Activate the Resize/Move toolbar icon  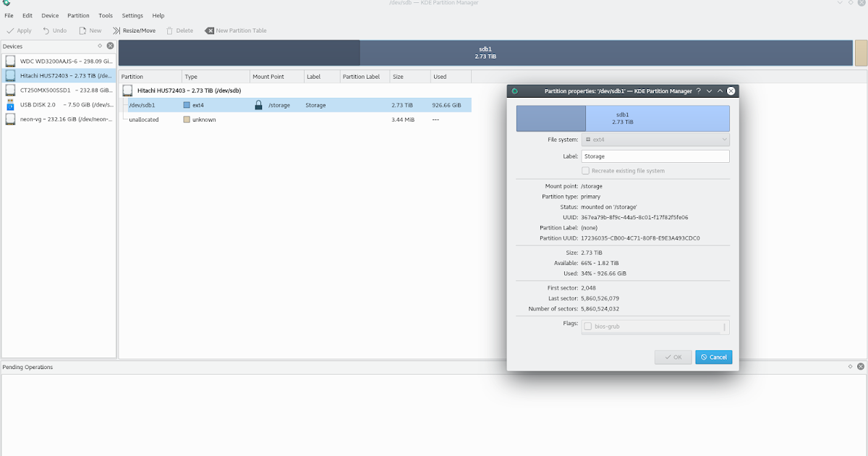tap(116, 30)
